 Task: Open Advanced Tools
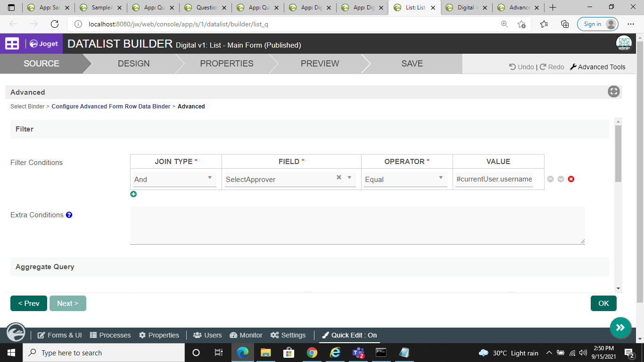coord(598,67)
